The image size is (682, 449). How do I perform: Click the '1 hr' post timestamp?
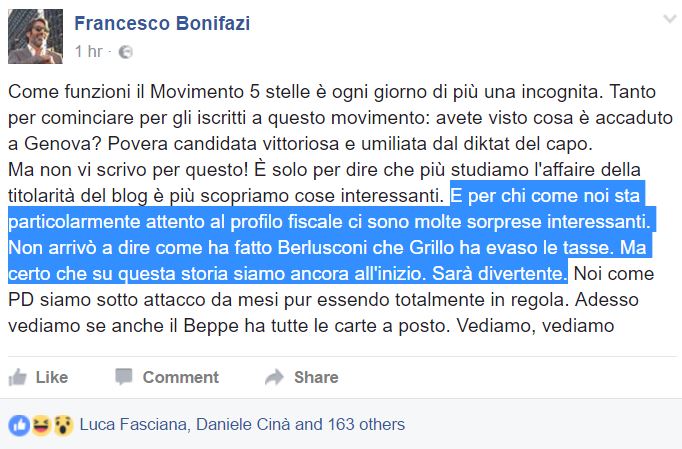tap(90, 51)
